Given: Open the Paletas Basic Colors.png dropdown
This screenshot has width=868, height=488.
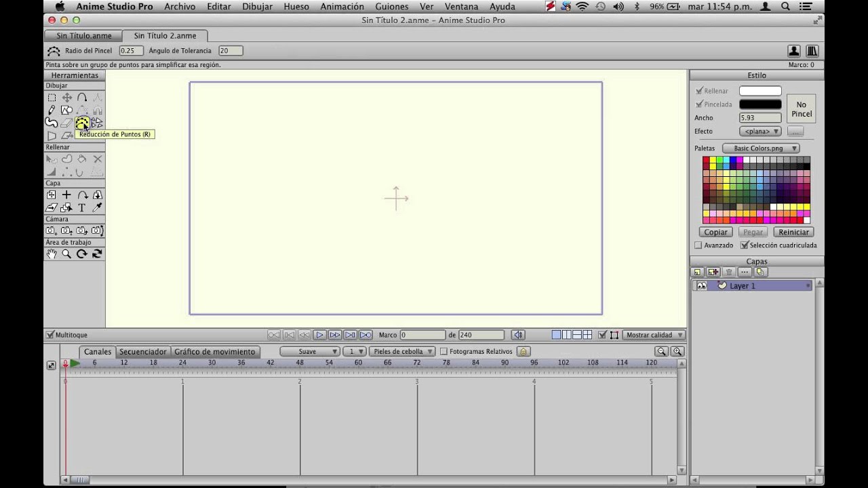Looking at the screenshot, I should 761,148.
